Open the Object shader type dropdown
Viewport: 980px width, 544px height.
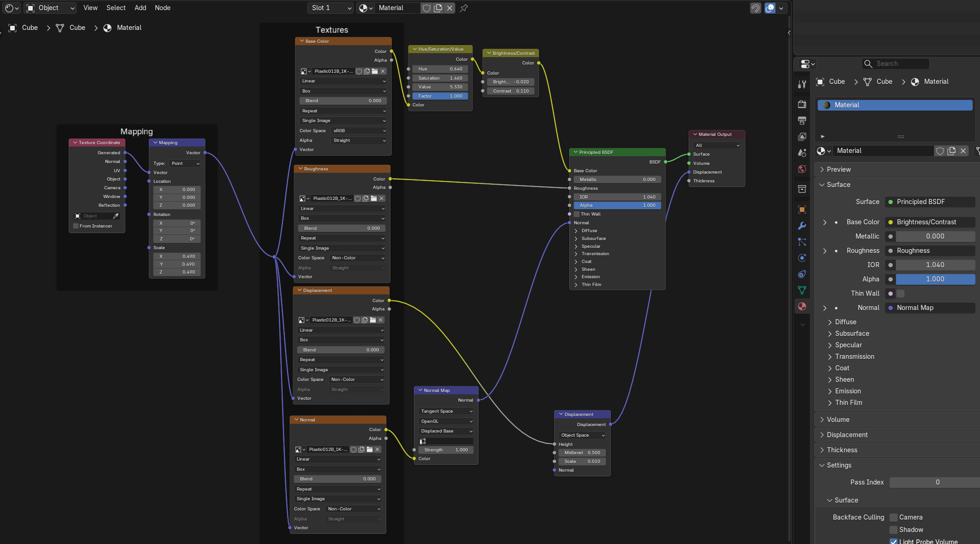point(50,8)
